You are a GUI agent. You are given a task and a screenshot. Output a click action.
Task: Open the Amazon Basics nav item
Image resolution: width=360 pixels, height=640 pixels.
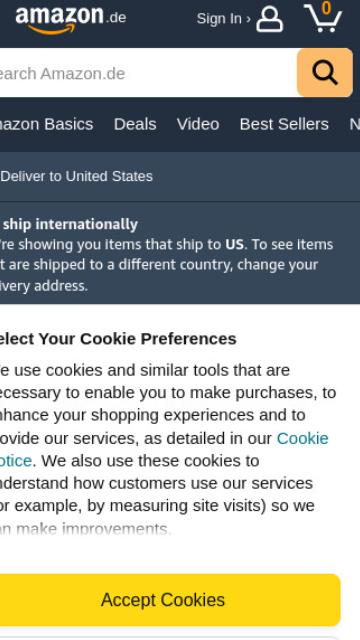(x=47, y=124)
